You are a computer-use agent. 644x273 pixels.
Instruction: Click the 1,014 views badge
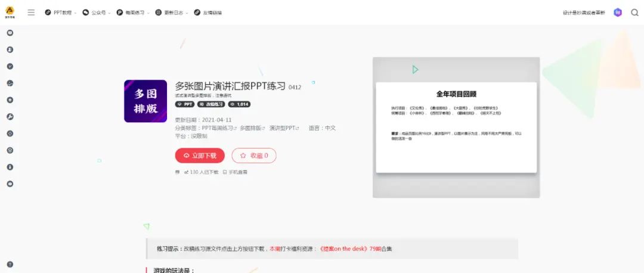point(240,104)
